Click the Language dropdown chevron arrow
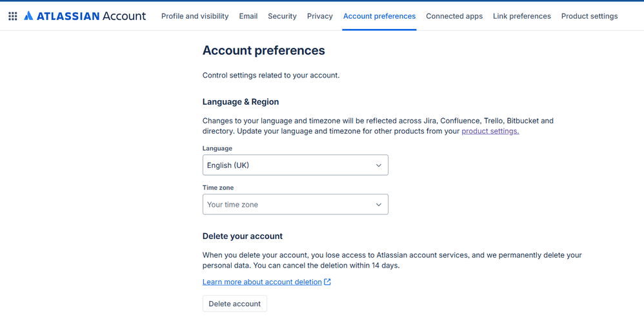The image size is (644, 325). click(379, 165)
